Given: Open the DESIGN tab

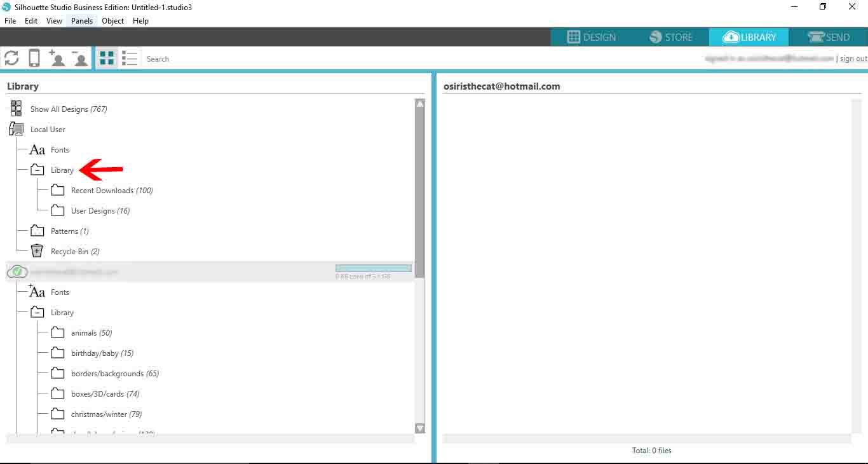Looking at the screenshot, I should (592, 37).
